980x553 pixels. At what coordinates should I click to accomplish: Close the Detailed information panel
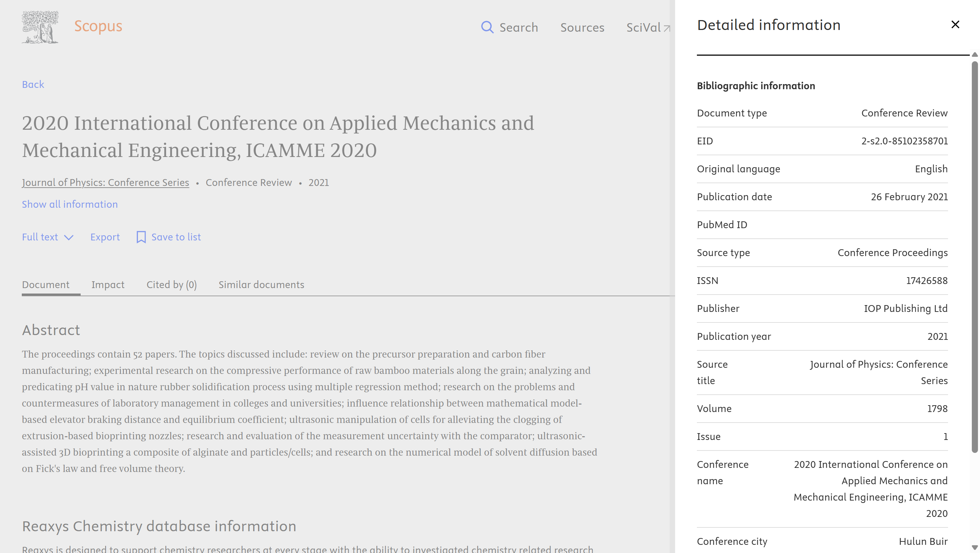955,25
